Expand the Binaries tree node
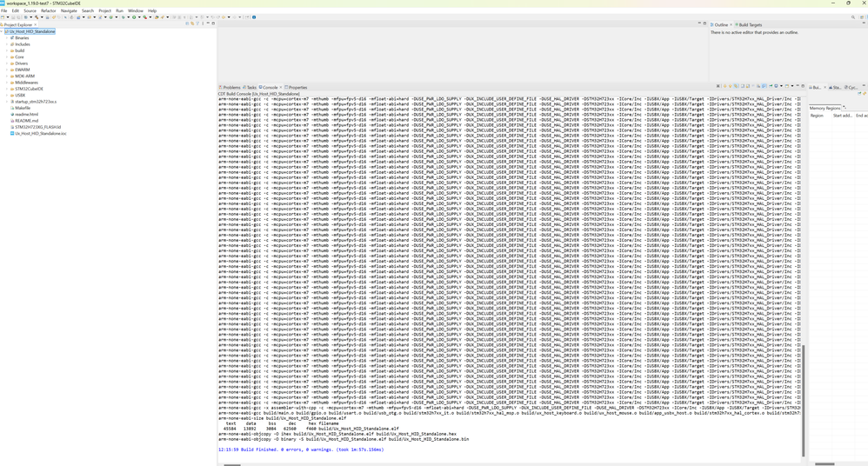The height and width of the screenshot is (466, 868). (x=7, y=38)
